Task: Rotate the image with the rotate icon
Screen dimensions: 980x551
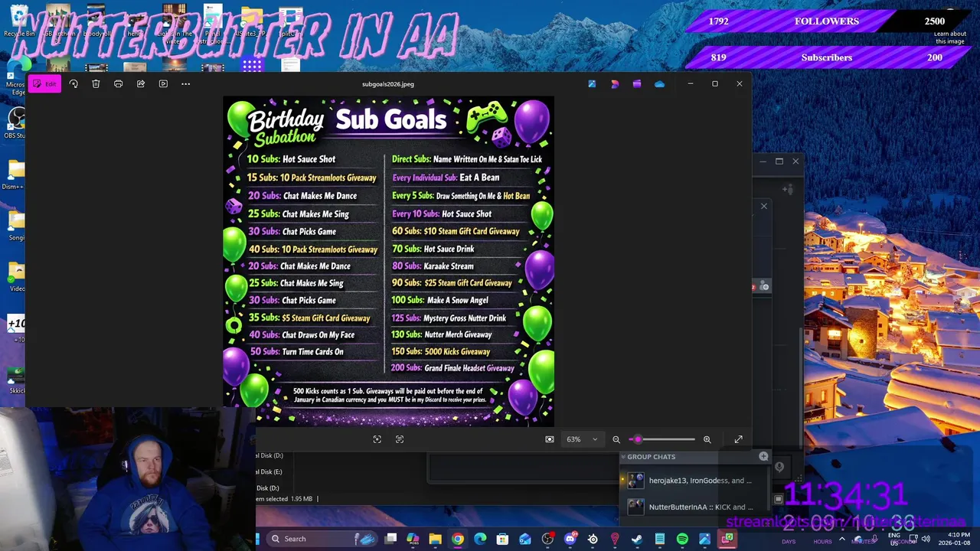Action: [x=73, y=83]
